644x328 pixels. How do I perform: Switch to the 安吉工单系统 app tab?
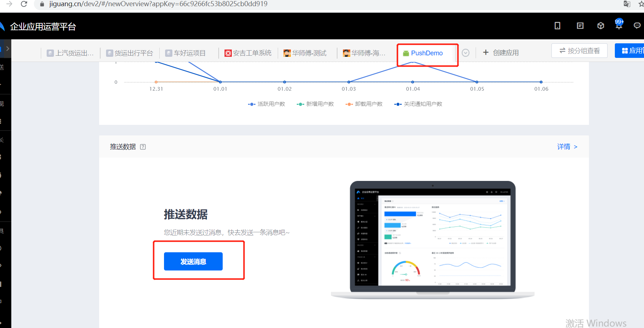(x=248, y=53)
